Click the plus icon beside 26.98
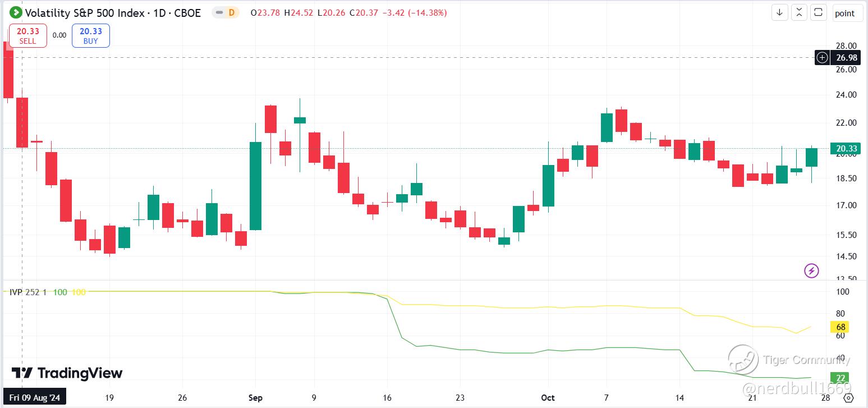The height and width of the screenshot is (408, 868). pyautogui.click(x=822, y=57)
